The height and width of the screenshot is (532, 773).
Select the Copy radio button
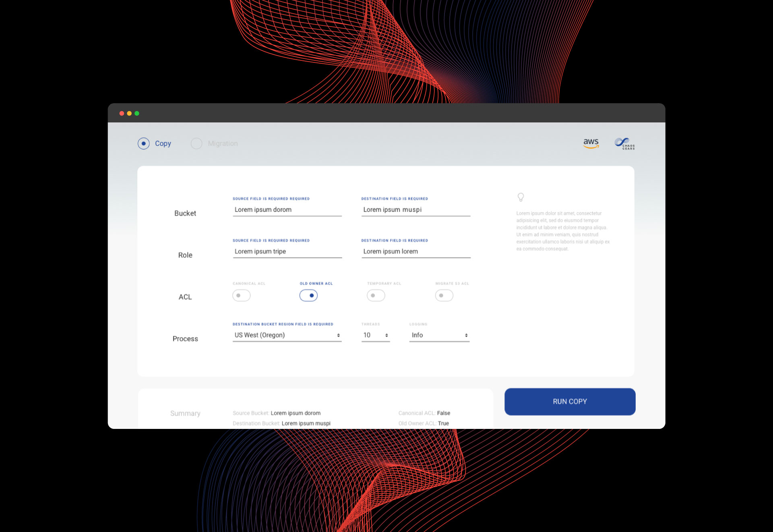point(144,143)
